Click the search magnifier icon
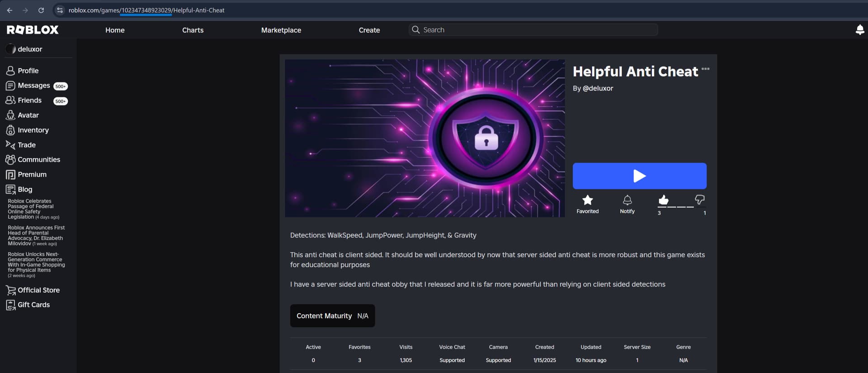868x373 pixels. click(416, 30)
